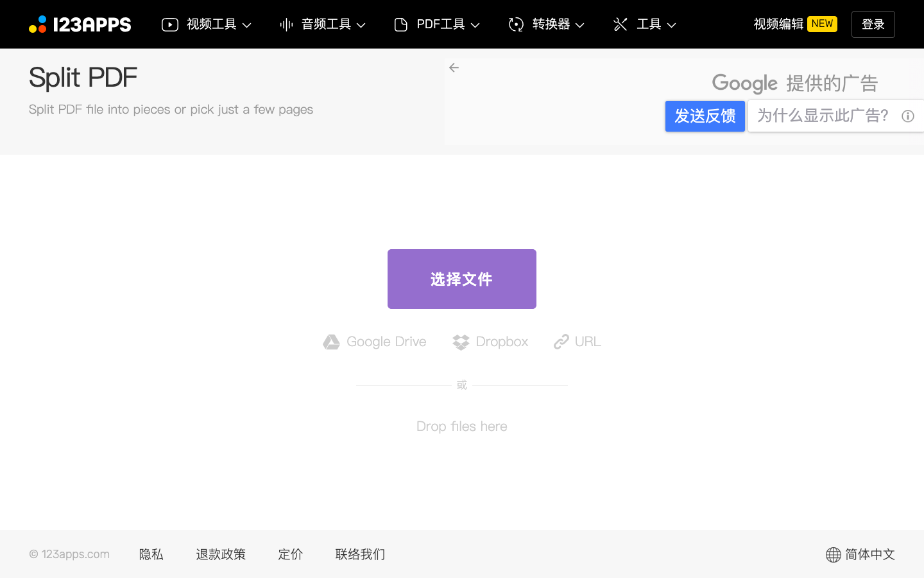The image size is (924, 578).
Task: Click the 发送反馈 button on the ad
Action: (705, 116)
